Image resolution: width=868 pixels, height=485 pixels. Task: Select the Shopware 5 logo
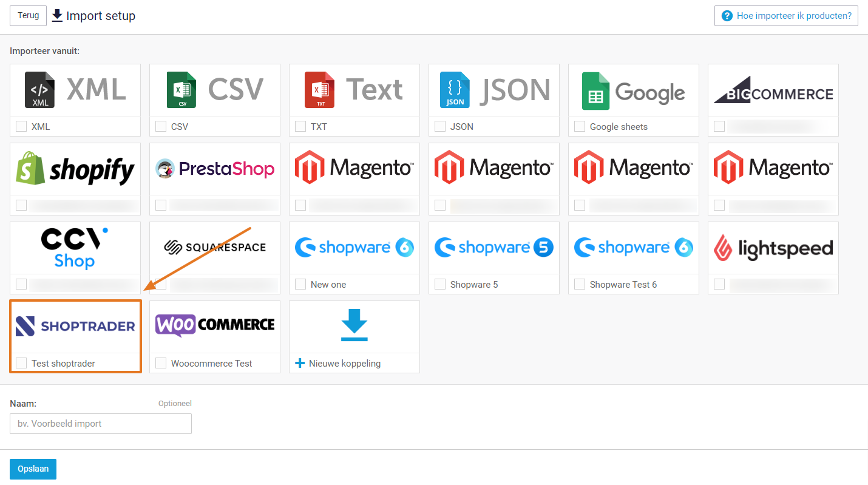point(494,248)
